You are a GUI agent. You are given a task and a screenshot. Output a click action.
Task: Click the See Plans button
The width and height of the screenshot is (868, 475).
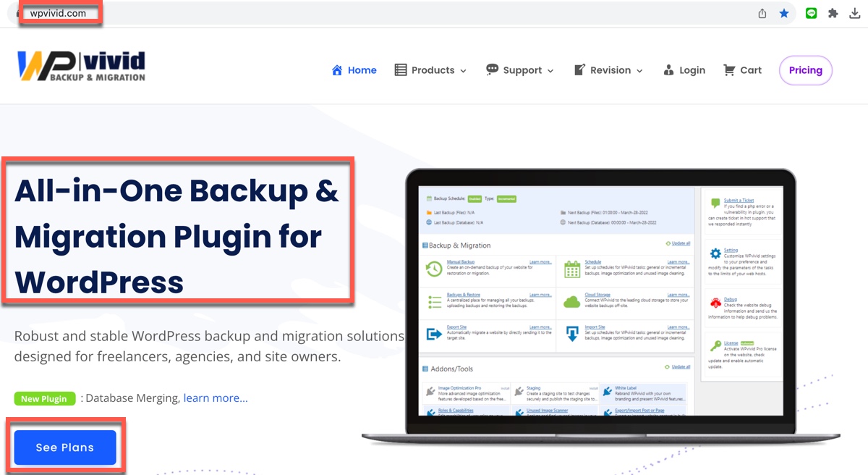click(x=65, y=447)
